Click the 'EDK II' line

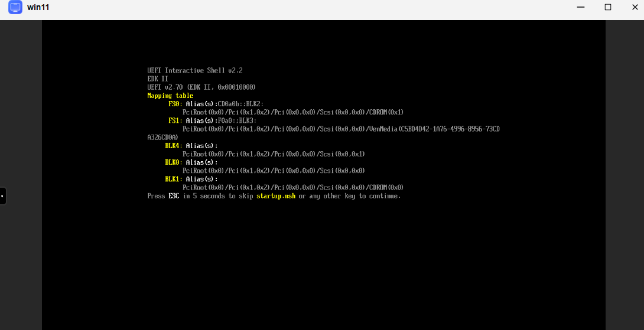tap(158, 79)
